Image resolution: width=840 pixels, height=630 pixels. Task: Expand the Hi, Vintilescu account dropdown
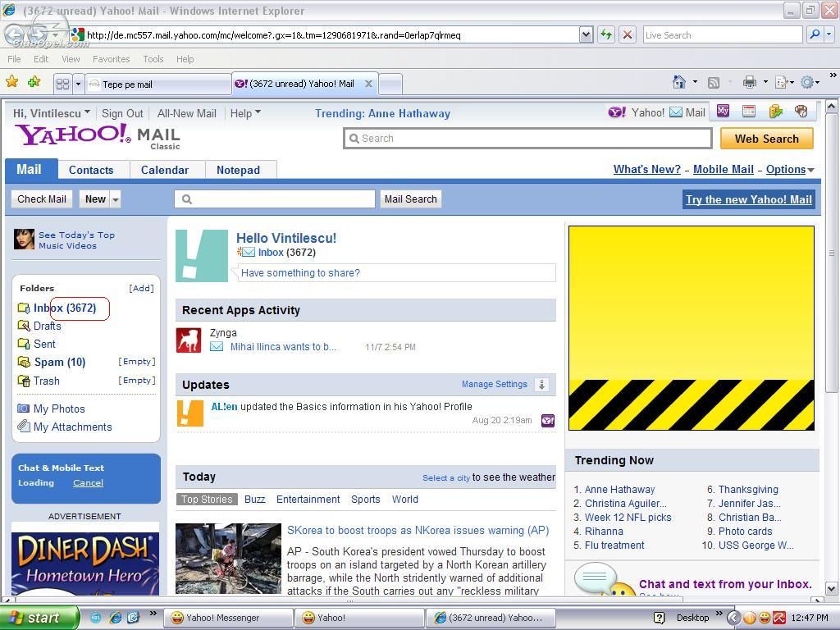click(87, 112)
